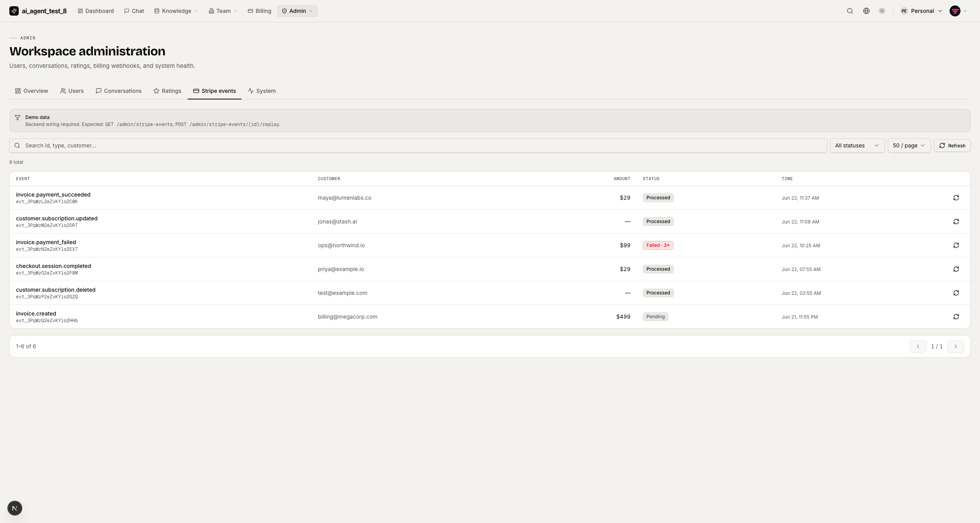980x523 pixels.
Task: Click the AMOUNT column header
Action: 622,179
